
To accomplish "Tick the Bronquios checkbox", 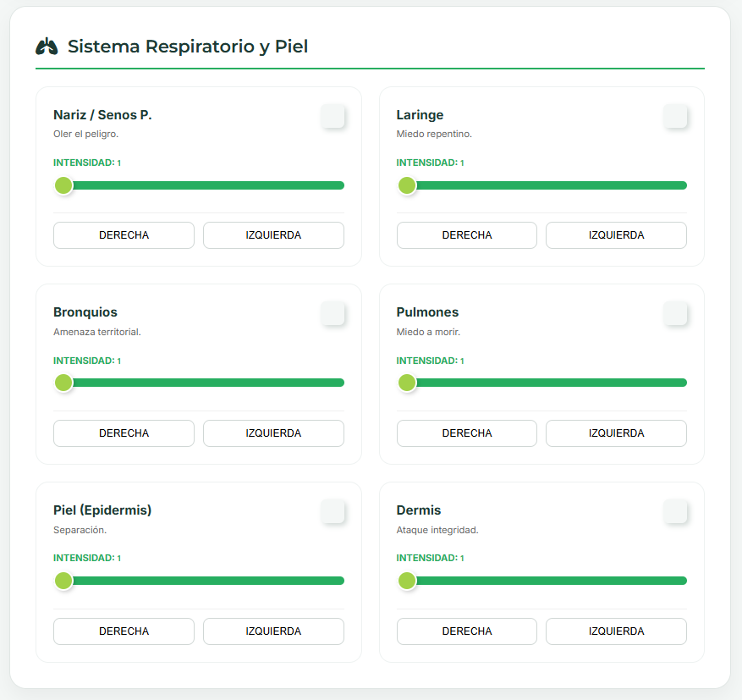I will click(333, 314).
